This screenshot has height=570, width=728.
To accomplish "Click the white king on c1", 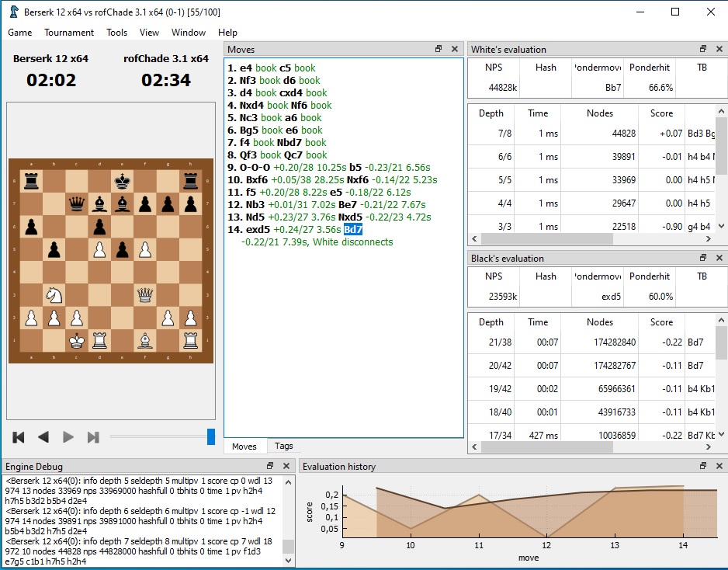I will (x=77, y=340).
